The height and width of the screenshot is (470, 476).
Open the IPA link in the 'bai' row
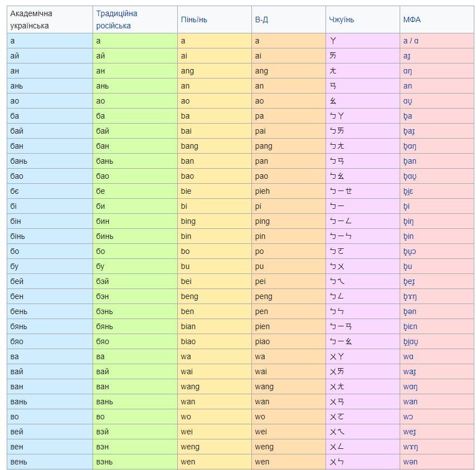(x=410, y=131)
